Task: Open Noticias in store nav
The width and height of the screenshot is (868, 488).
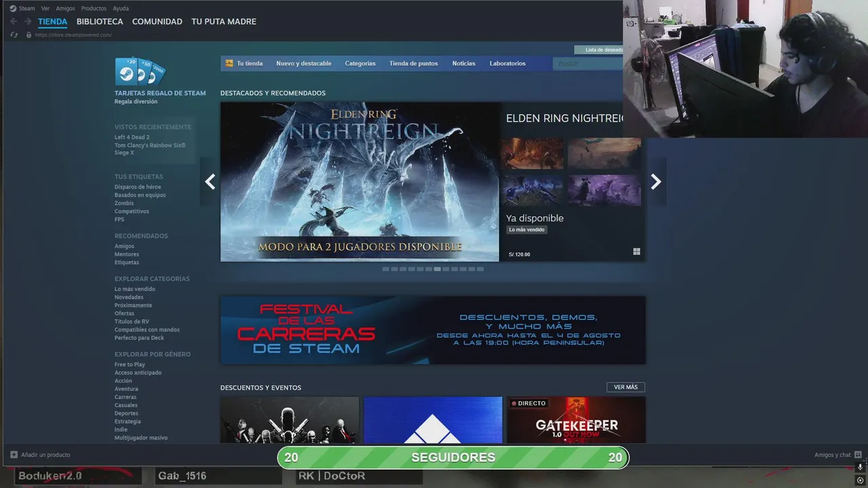Action: 464,64
